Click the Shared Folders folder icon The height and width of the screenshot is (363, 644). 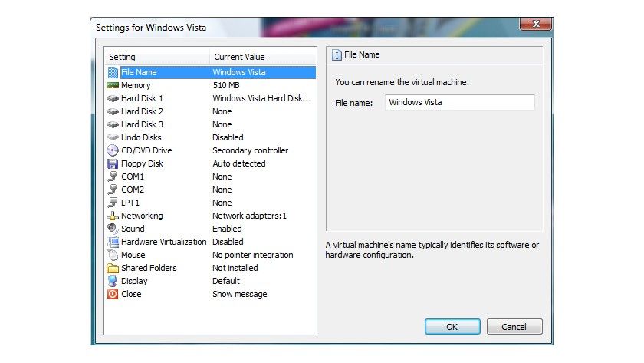coord(113,268)
